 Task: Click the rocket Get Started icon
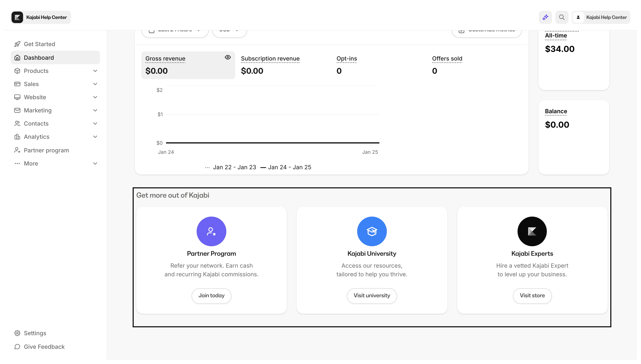17,44
